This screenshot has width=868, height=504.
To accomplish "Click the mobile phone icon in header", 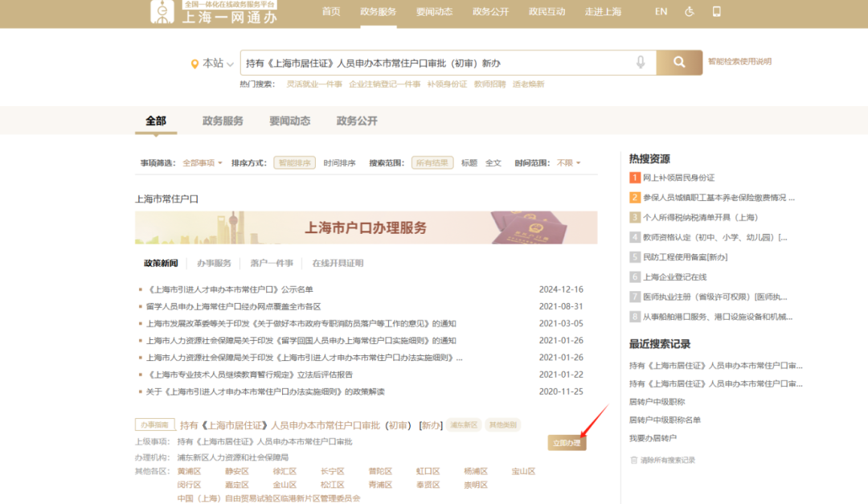I will point(717,12).
